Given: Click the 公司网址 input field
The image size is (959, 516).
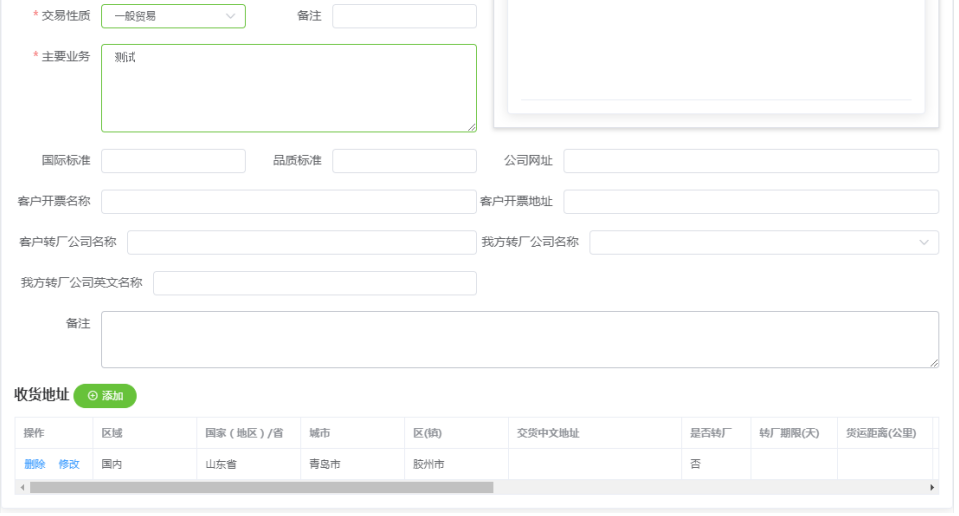Looking at the screenshot, I should (x=751, y=161).
